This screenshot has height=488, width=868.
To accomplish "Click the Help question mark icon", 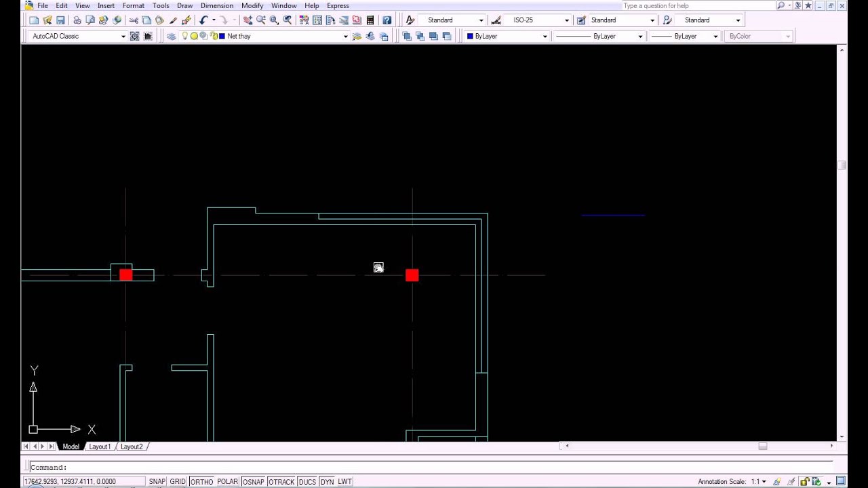I will 387,20.
